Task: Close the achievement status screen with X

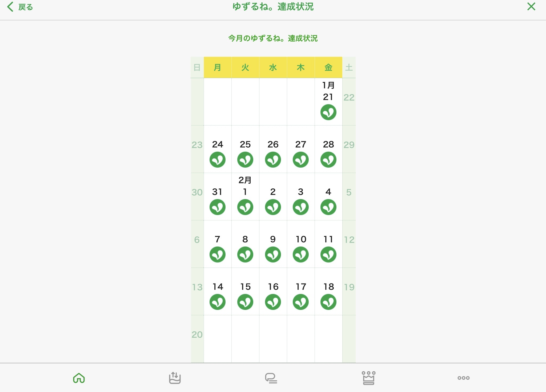Action: pyautogui.click(x=531, y=7)
